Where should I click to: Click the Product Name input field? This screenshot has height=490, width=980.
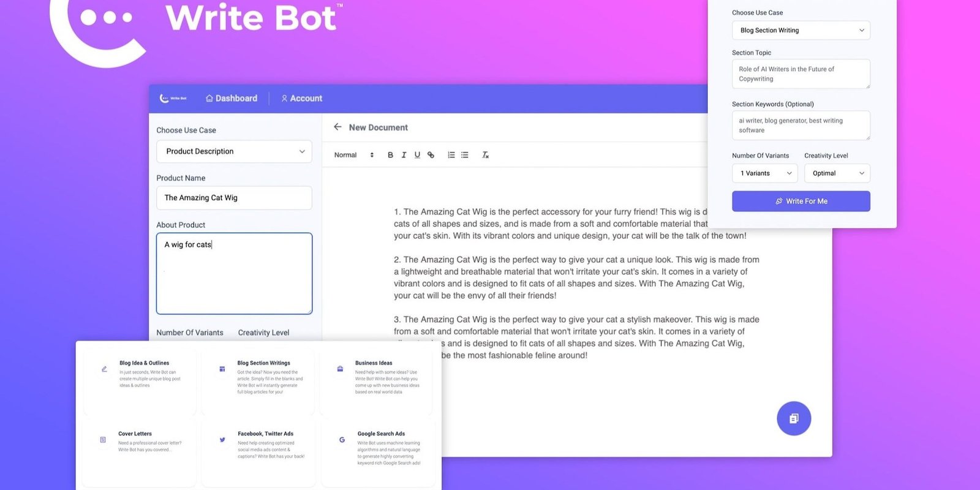(234, 198)
